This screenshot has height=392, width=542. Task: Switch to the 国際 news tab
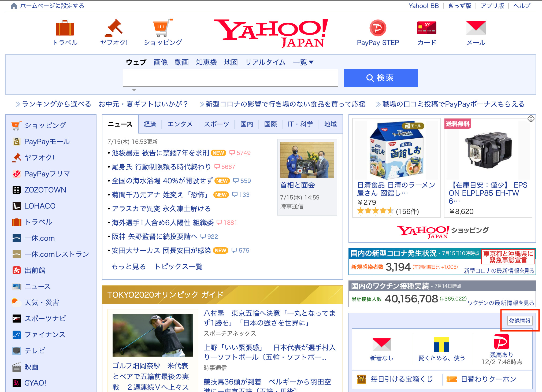tap(271, 124)
